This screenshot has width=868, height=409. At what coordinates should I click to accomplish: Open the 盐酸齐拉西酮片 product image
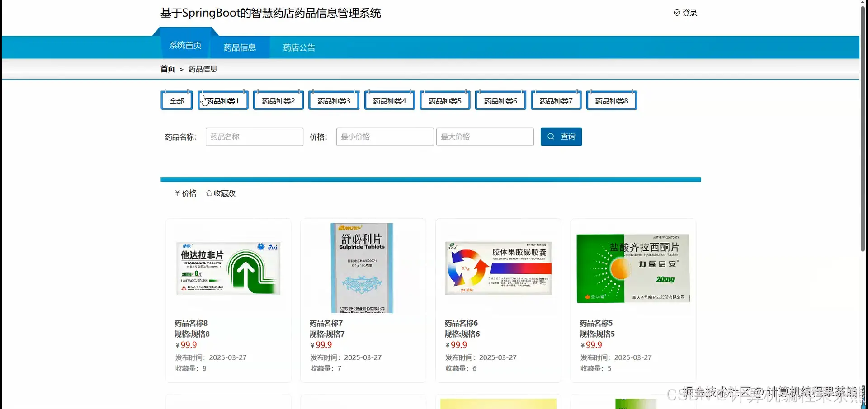click(633, 268)
